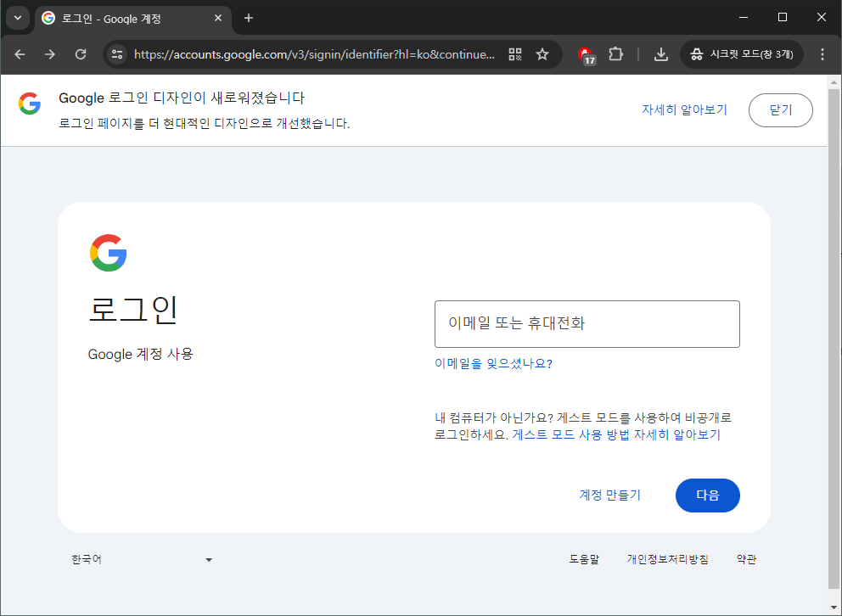Open site information icon in address bar
842x616 pixels.
click(x=117, y=54)
